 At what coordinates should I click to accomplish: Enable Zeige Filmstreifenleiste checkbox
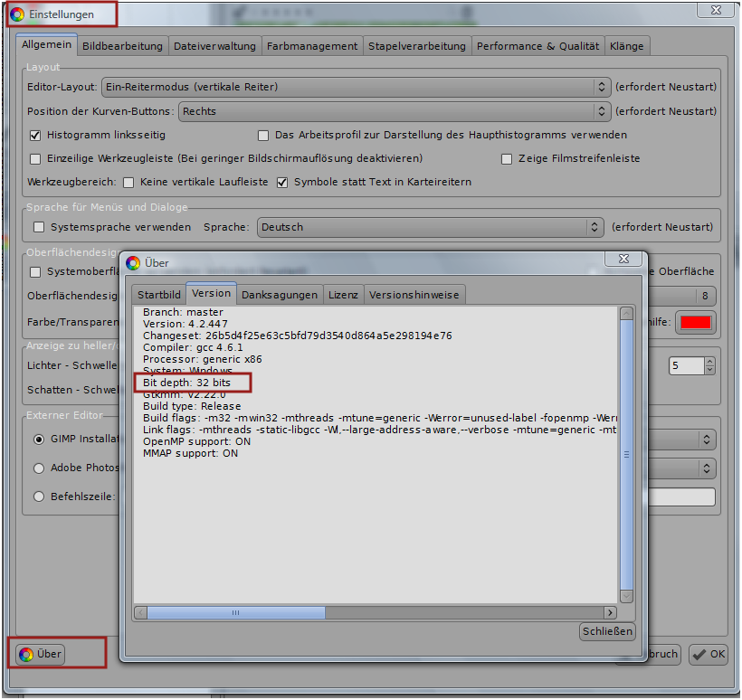[x=507, y=159]
